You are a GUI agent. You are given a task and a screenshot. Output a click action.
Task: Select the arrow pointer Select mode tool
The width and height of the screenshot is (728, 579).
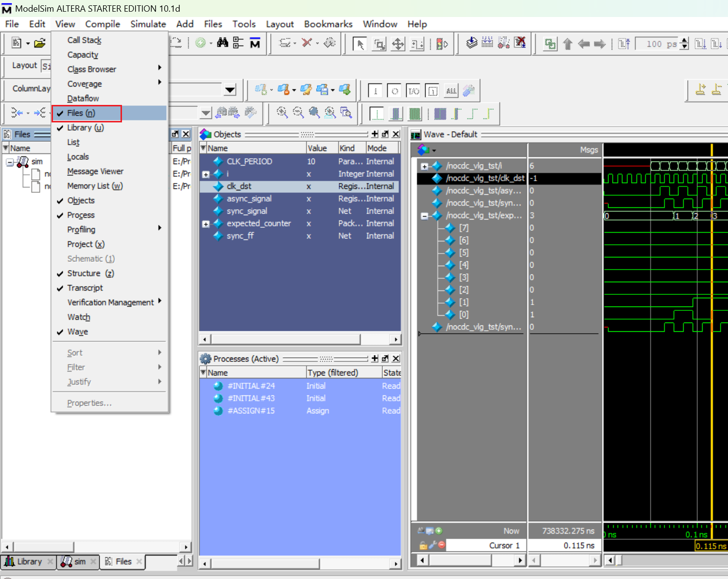click(360, 44)
